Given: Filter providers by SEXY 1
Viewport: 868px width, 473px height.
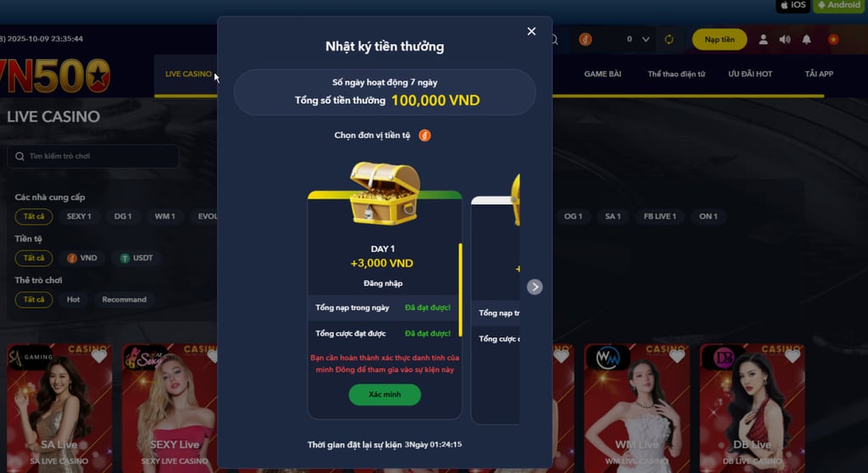Looking at the screenshot, I should point(79,216).
